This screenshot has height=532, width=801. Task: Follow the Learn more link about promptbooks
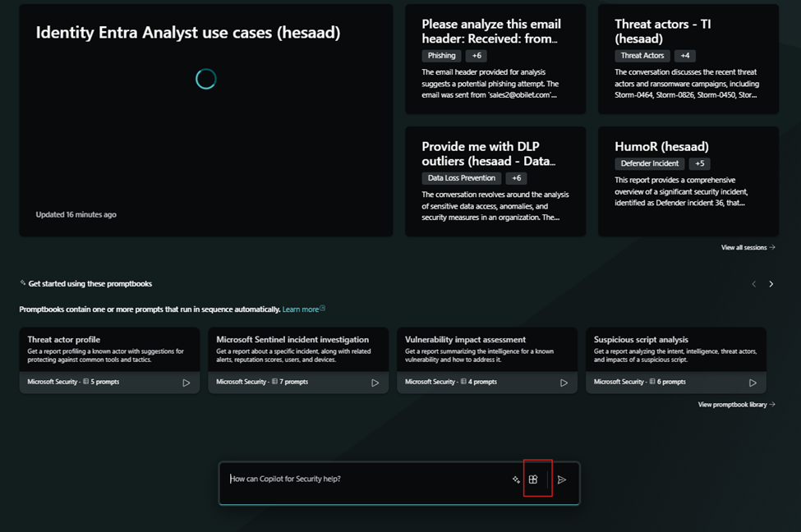pos(303,310)
